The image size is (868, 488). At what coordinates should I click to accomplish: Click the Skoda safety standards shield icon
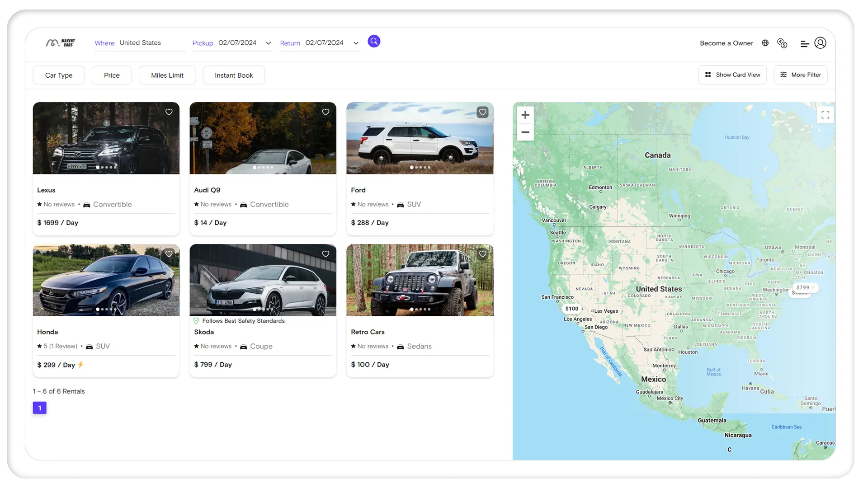[x=196, y=321]
